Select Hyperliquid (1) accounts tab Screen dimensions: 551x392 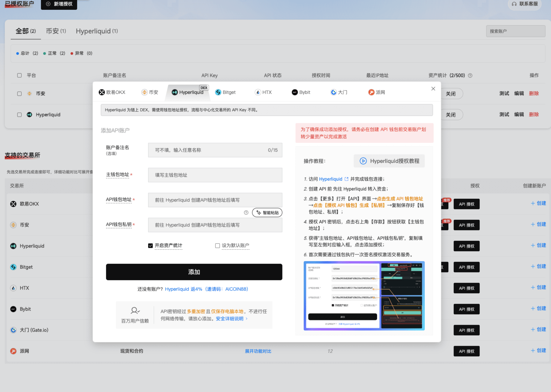point(97,31)
